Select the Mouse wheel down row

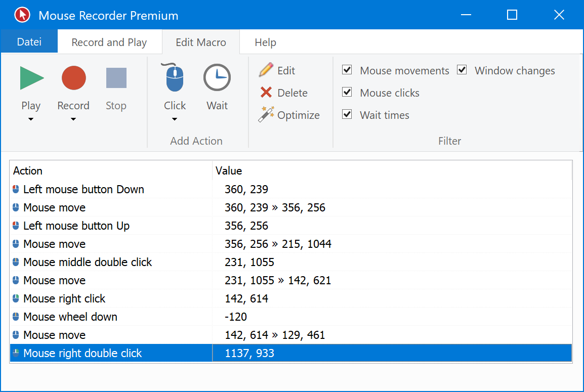point(70,317)
